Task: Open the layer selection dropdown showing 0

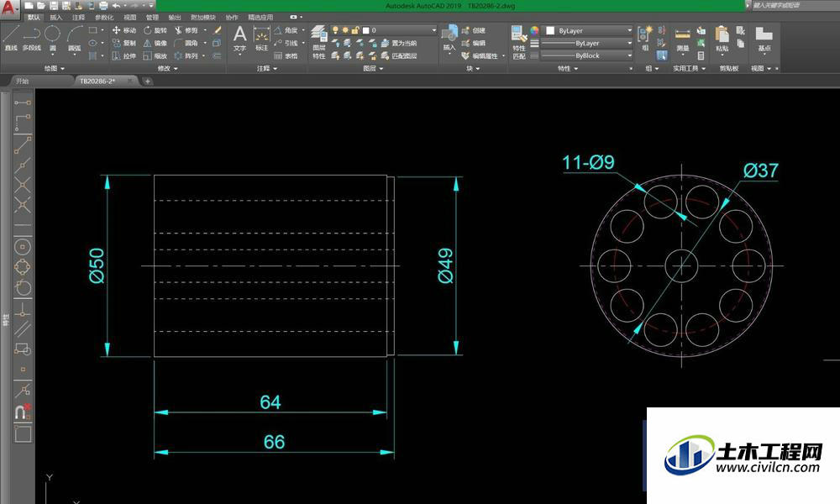Action: (383, 30)
